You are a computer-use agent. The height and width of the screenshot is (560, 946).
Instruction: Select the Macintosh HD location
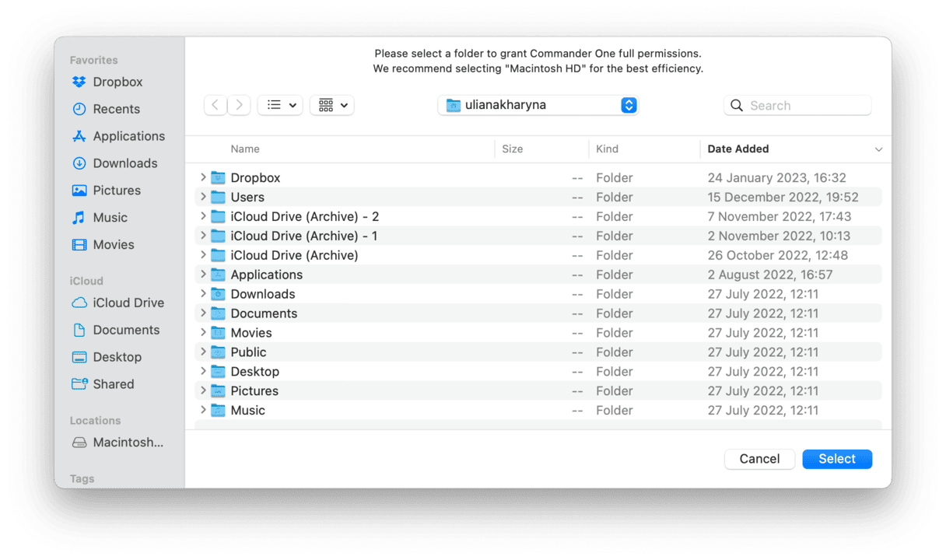click(117, 443)
